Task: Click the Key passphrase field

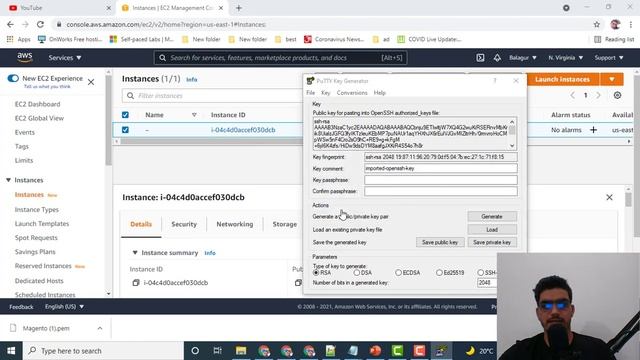Action: [441, 180]
